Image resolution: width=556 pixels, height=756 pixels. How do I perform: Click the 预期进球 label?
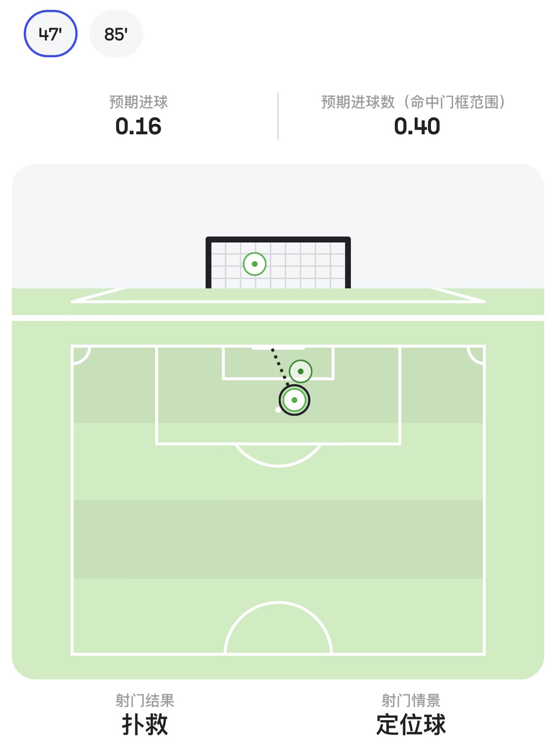(x=138, y=102)
